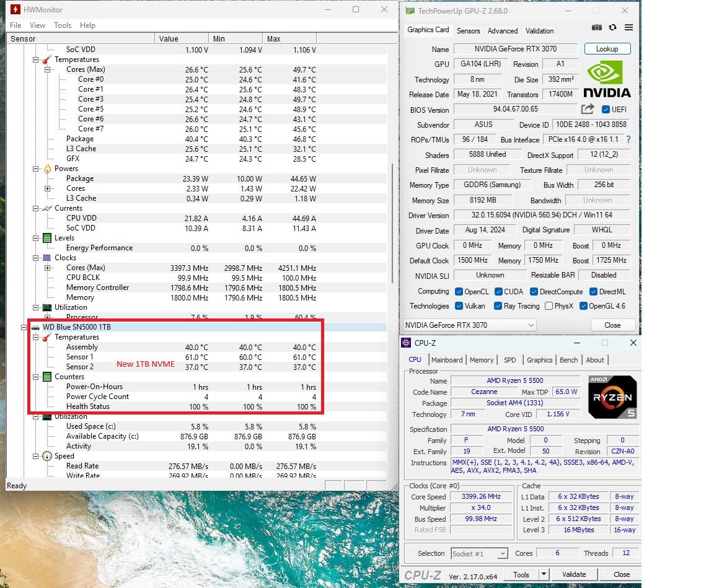The image size is (714, 588).
Task: Click the Close button in CPU-Z
Action: click(x=622, y=574)
